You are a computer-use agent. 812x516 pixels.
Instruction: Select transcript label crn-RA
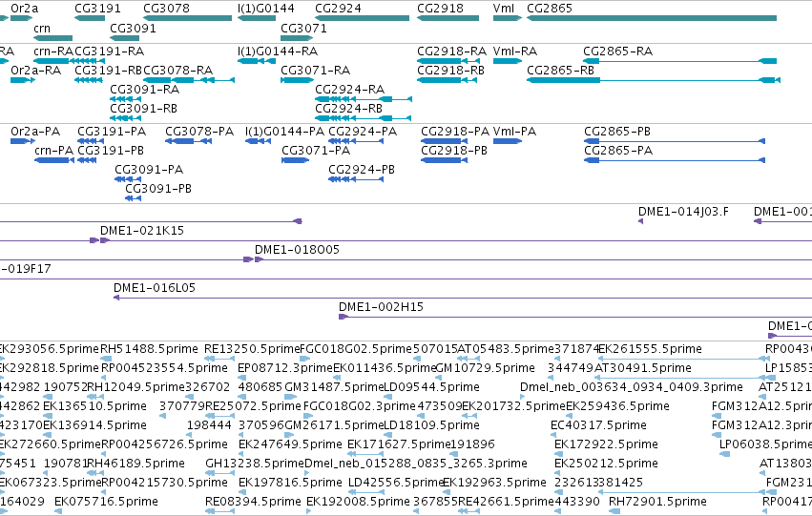53,52
